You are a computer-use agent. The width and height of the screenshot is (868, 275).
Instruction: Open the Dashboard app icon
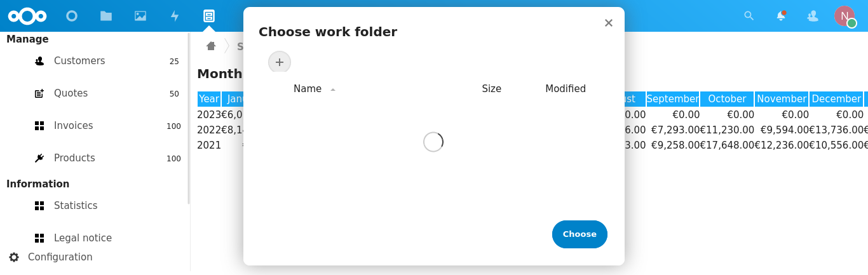(x=72, y=16)
